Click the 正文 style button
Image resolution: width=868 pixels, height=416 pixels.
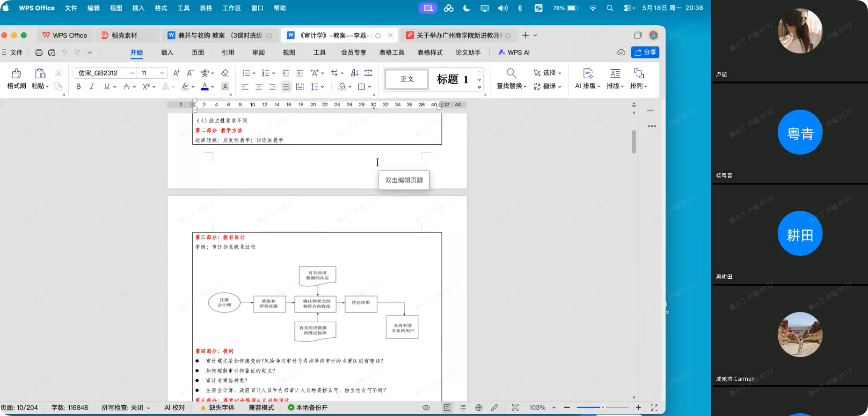[407, 79]
